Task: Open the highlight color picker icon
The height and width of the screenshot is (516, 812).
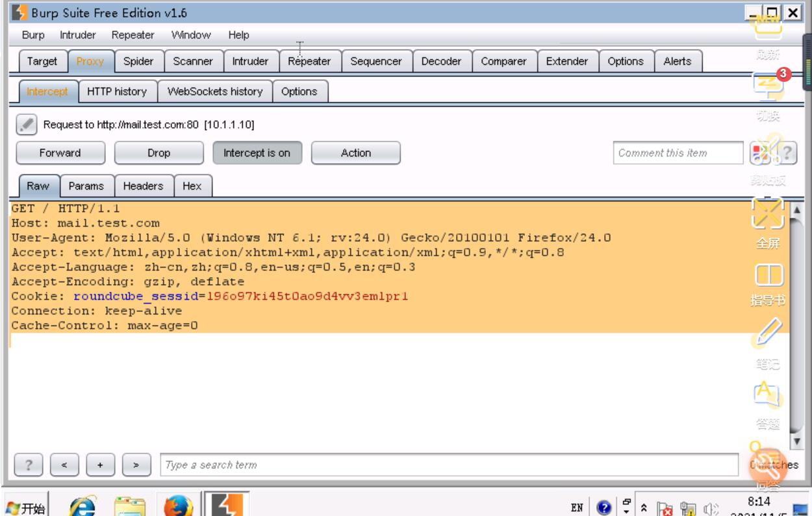Action: coord(759,153)
